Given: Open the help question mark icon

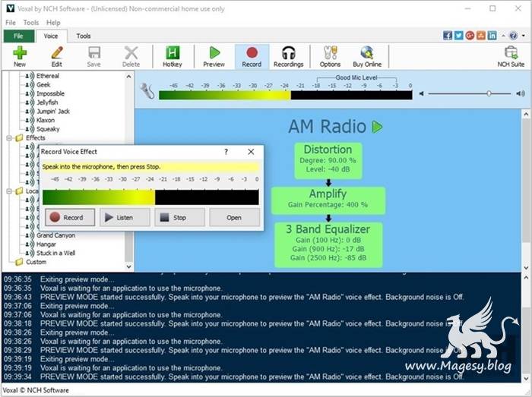Looking at the screenshot, I should 513,35.
